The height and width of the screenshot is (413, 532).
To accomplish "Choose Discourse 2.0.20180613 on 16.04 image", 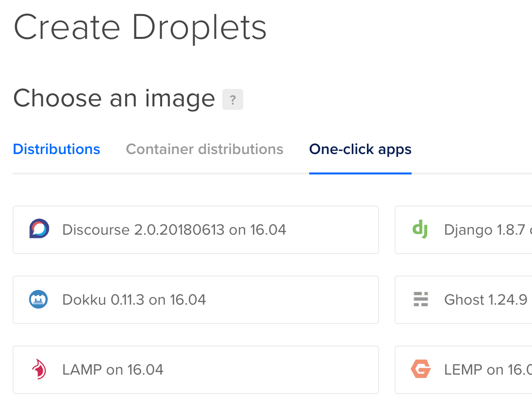I will 196,230.
